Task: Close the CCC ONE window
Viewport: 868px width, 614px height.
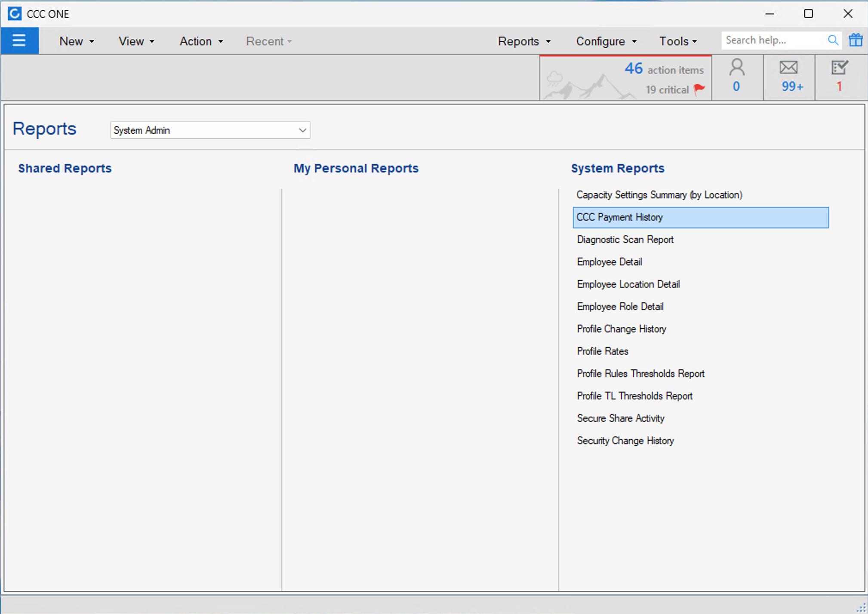Action: pyautogui.click(x=848, y=14)
